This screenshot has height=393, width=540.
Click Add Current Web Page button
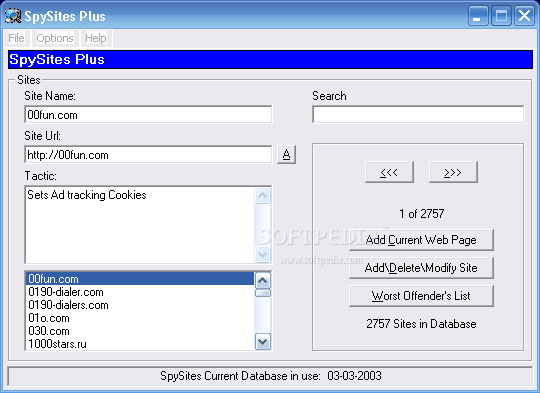(x=421, y=240)
